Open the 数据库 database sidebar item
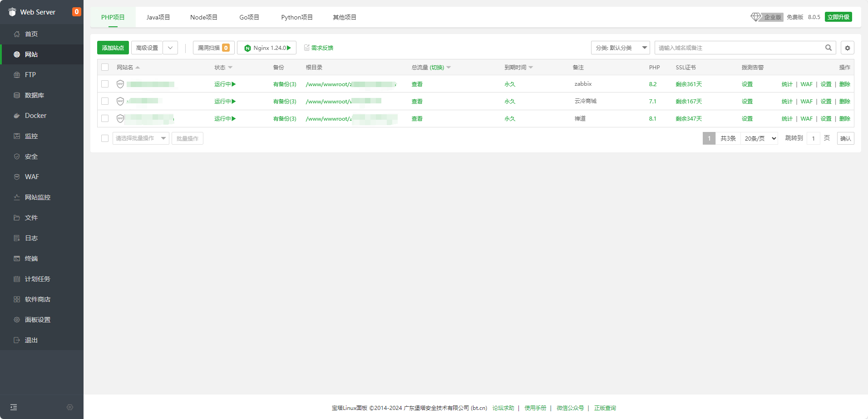 [42, 95]
